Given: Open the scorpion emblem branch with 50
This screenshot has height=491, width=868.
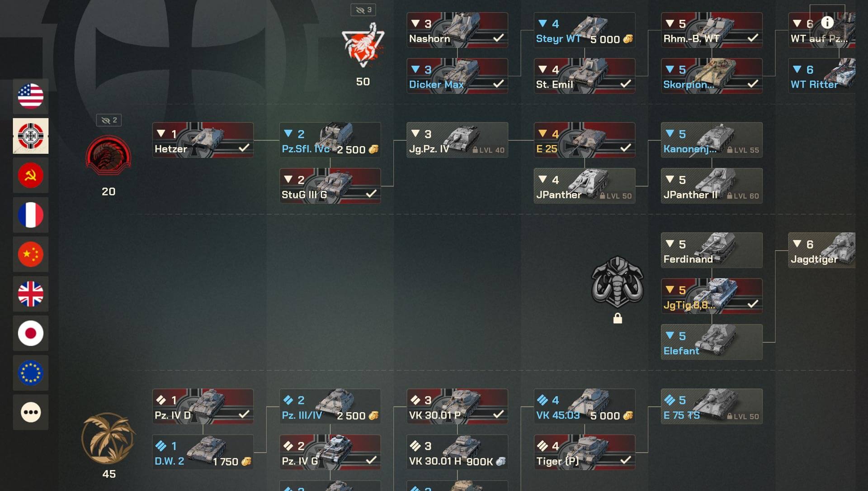Looking at the screenshot, I should pos(363,46).
